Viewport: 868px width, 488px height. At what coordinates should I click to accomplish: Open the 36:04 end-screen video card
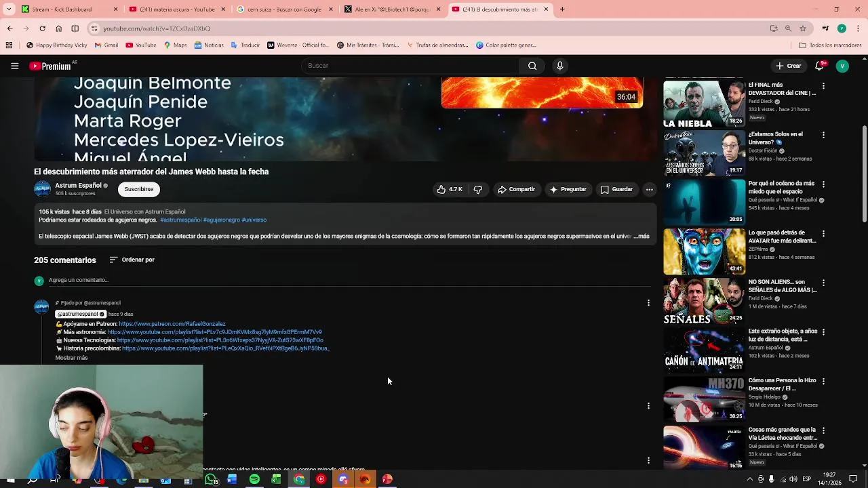tap(542, 93)
